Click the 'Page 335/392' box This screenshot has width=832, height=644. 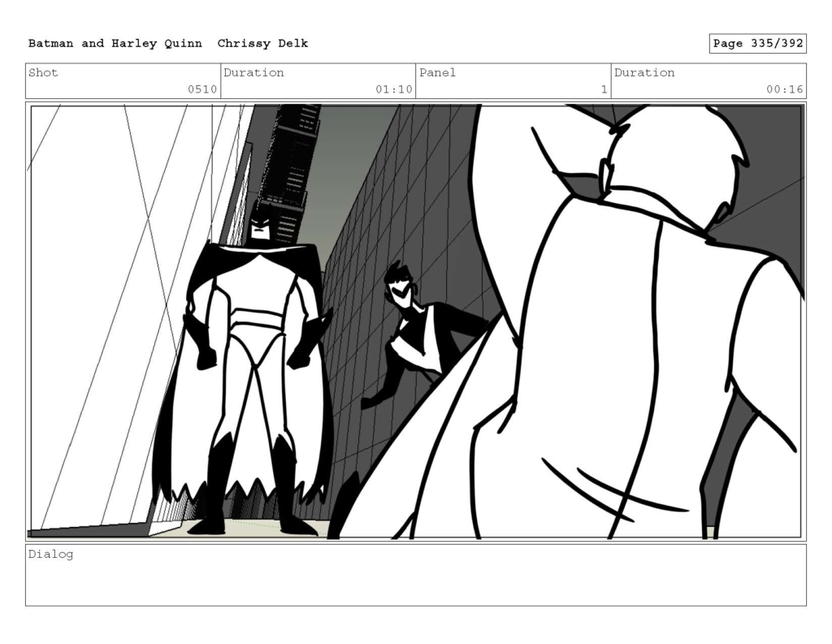pyautogui.click(x=758, y=44)
